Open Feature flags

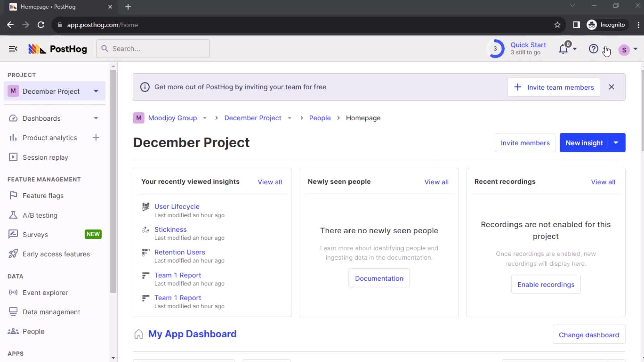(x=43, y=196)
